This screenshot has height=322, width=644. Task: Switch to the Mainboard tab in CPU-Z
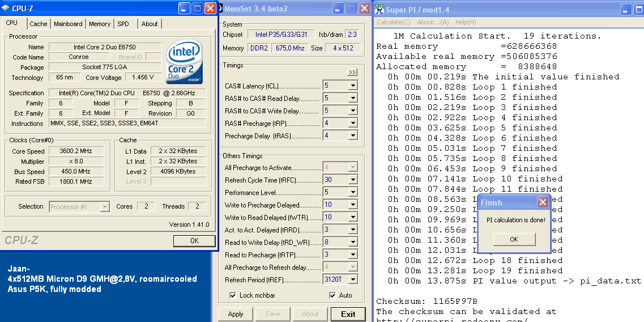[68, 24]
